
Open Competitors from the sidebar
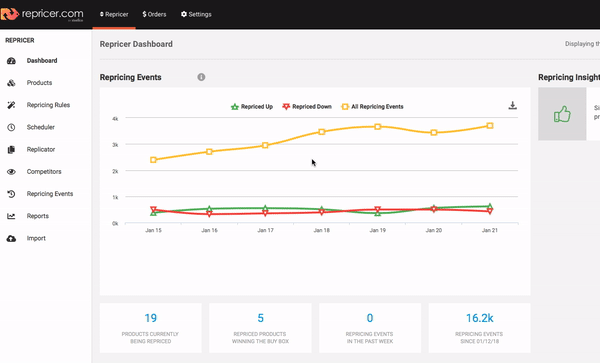[x=44, y=172]
